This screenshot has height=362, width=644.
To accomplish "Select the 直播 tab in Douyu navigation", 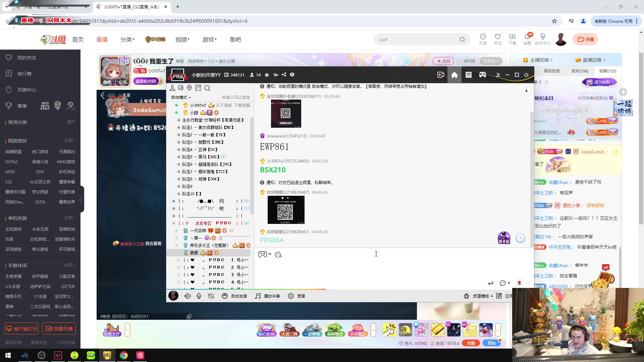I will coord(102,40).
